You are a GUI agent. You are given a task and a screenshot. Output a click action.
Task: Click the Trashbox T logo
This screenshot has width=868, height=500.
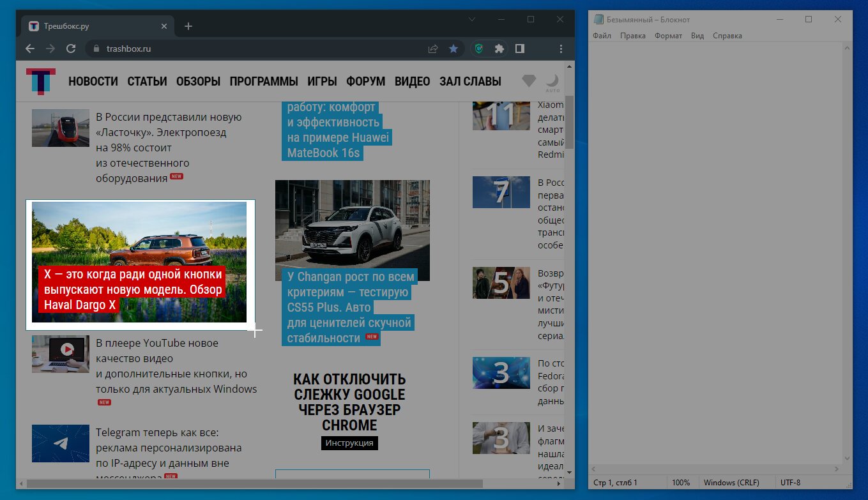[x=41, y=81]
